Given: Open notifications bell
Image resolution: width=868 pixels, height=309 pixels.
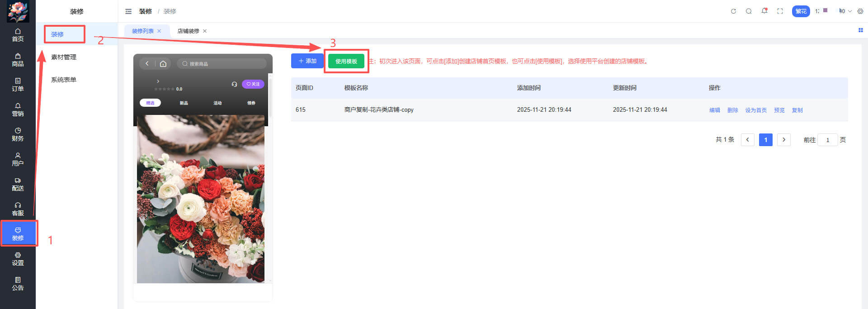Looking at the screenshot, I should point(764,11).
